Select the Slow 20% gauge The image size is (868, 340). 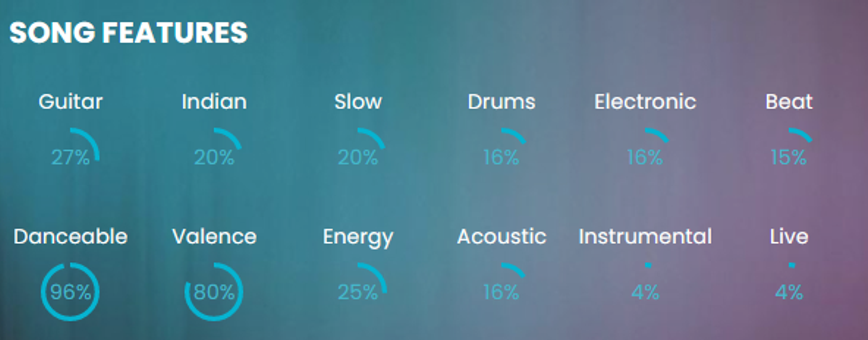point(358,157)
